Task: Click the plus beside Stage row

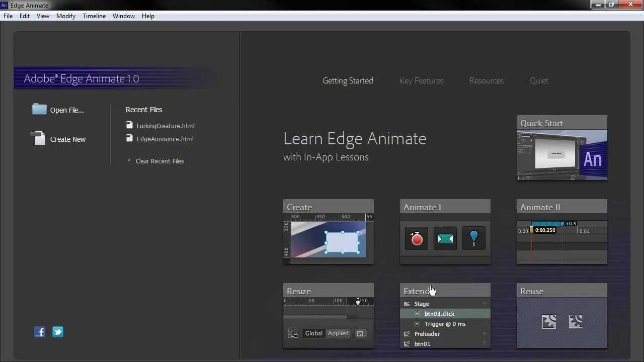Action: pos(485,303)
